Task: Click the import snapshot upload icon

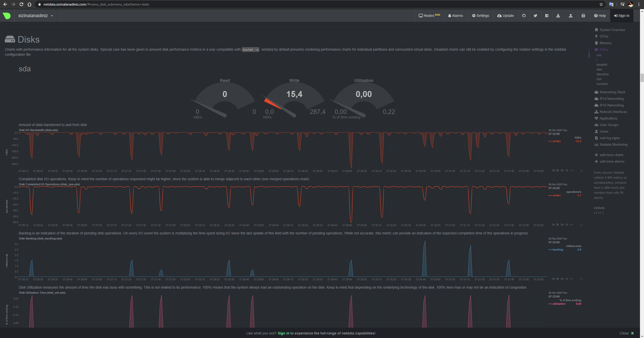Action: coord(571,16)
